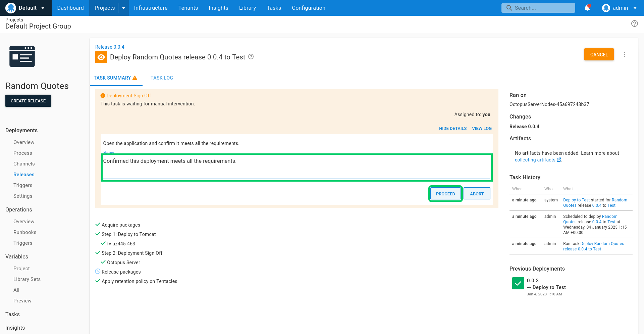This screenshot has height=334, width=644.
Task: Cancel the deployment task
Action: coord(599,54)
